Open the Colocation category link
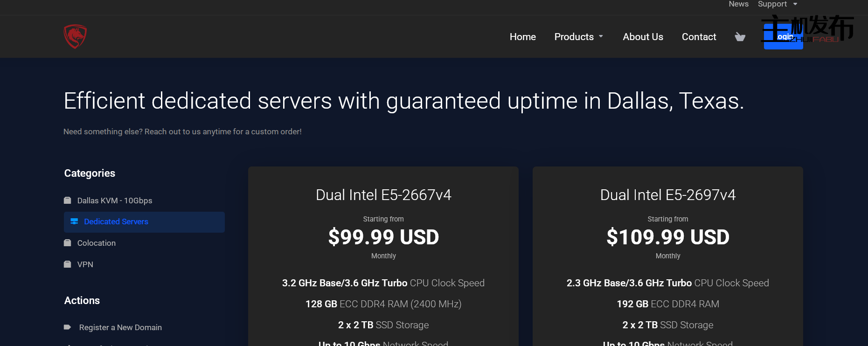Image resolution: width=868 pixels, height=346 pixels. [97, 243]
